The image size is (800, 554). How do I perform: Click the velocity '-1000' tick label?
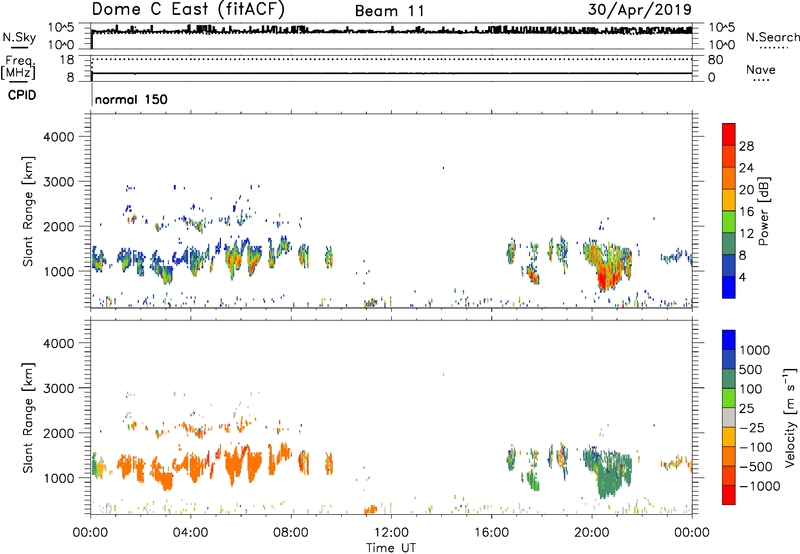click(760, 486)
